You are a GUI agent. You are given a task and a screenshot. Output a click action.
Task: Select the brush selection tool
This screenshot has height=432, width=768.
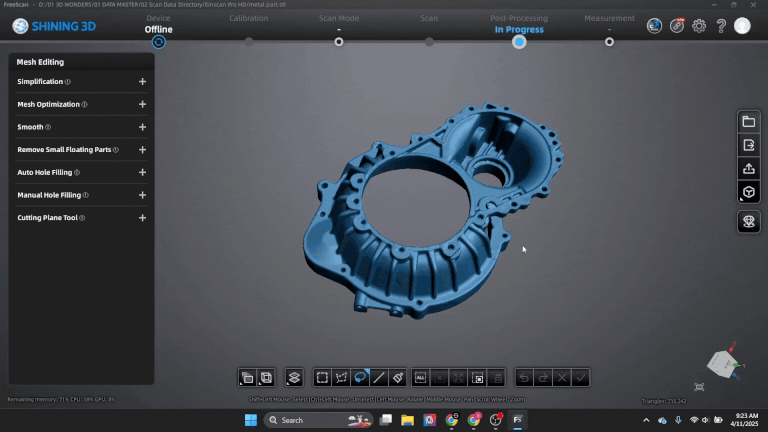[x=397, y=378]
